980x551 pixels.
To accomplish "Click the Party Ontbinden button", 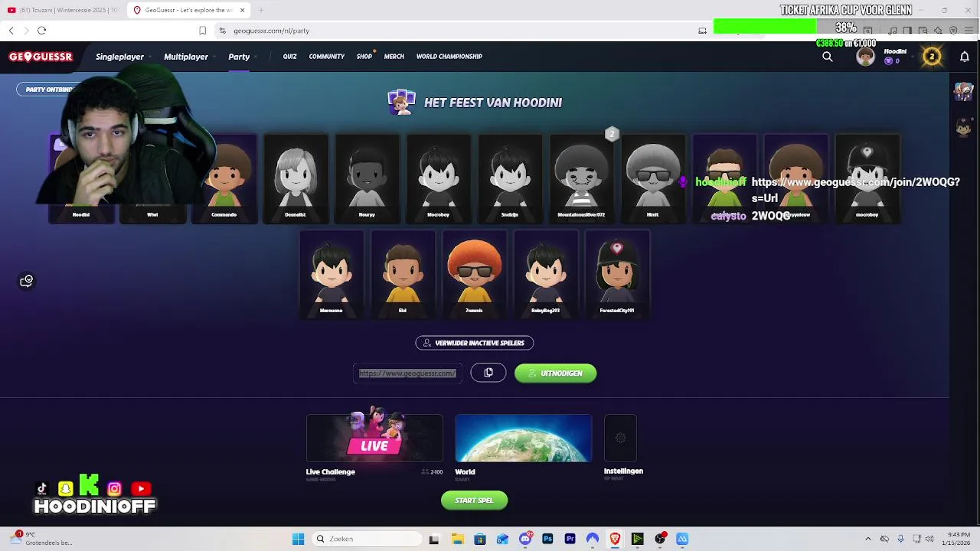I will pyautogui.click(x=47, y=90).
